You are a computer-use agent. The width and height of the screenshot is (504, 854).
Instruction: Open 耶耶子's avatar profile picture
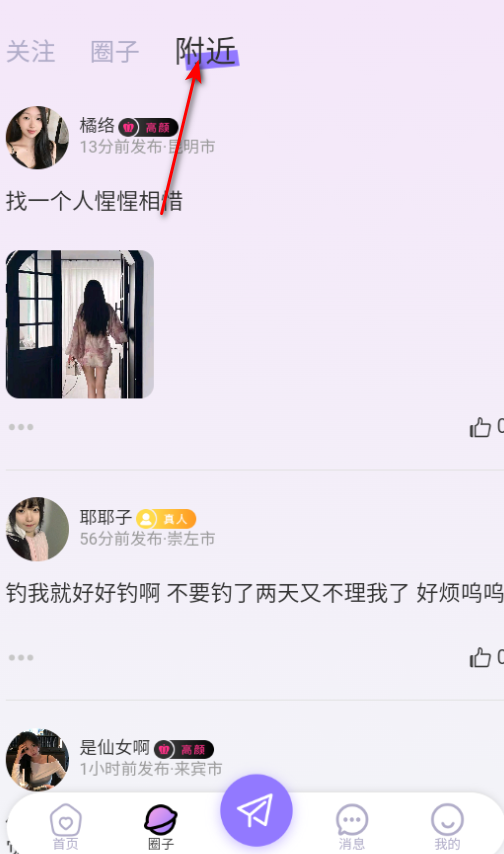(37, 529)
